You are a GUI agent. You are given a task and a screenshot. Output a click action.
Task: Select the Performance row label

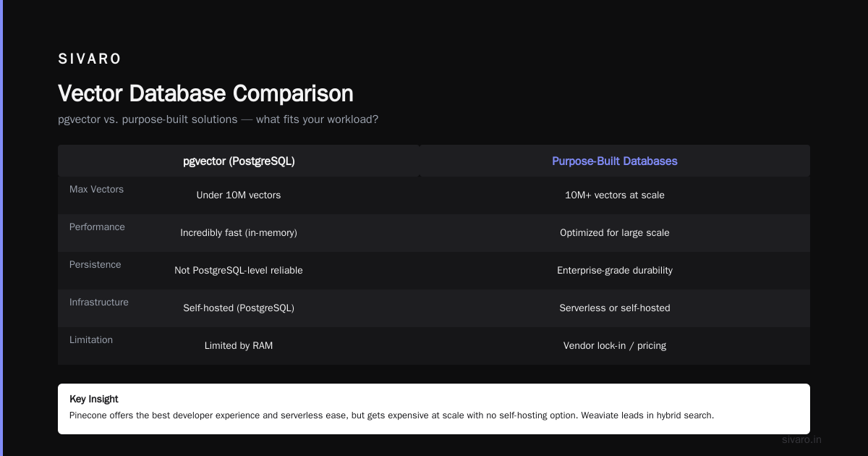click(97, 227)
